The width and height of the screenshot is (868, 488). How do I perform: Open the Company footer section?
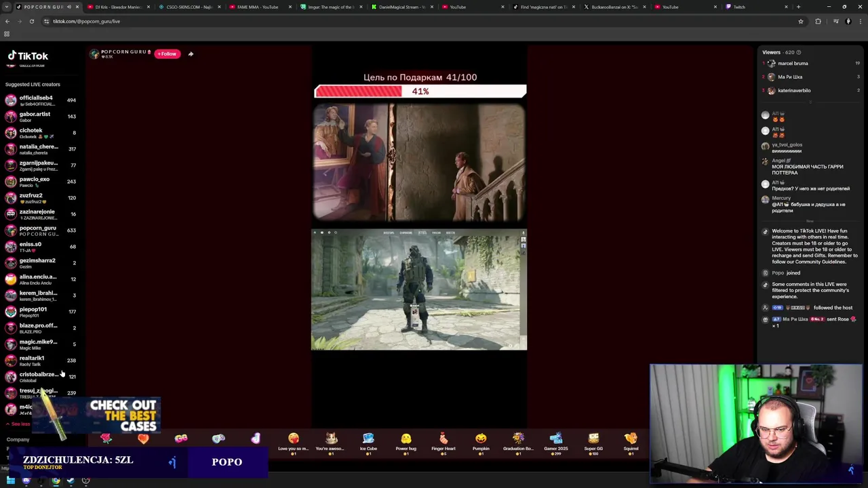click(x=18, y=440)
